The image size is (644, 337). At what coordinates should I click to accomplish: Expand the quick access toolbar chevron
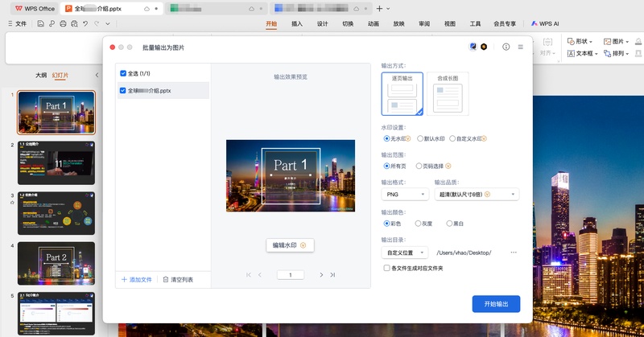point(108,24)
